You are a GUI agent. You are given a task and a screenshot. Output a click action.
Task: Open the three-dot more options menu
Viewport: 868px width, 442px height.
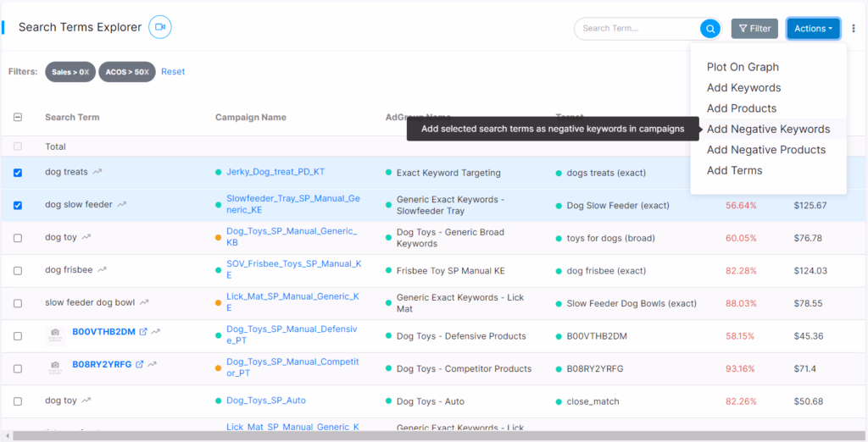pos(854,29)
